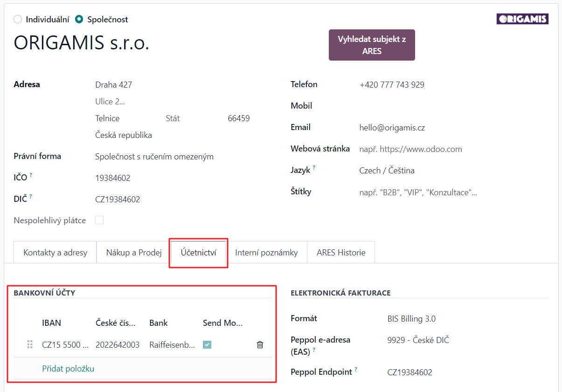
Task: Click the IČO value 19384602
Action: [113, 178]
